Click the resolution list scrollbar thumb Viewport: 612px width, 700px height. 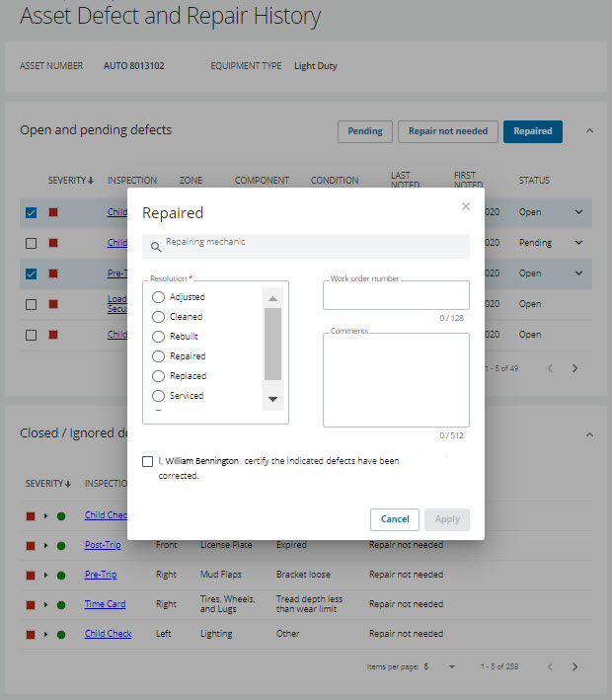point(272,344)
